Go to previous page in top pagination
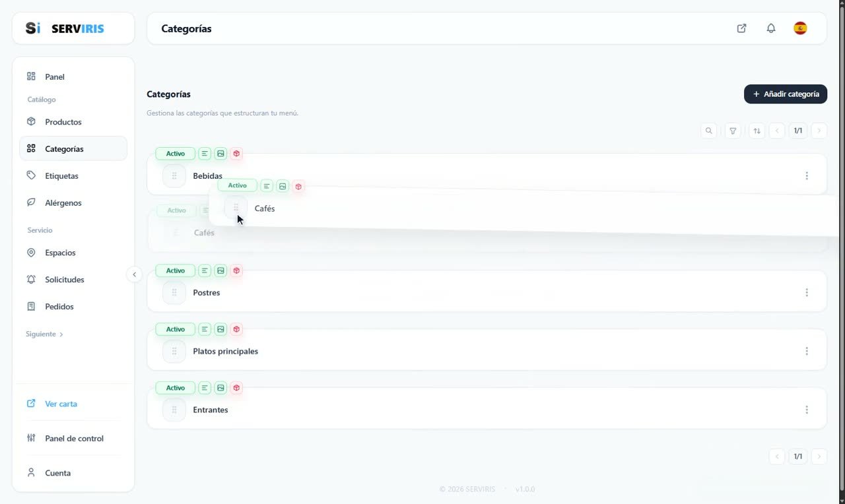This screenshot has width=845, height=504. click(777, 131)
